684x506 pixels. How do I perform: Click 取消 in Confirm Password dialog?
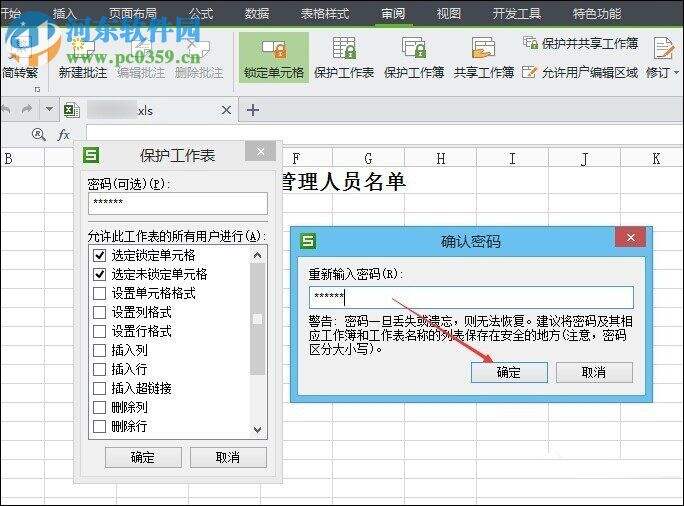tap(594, 372)
